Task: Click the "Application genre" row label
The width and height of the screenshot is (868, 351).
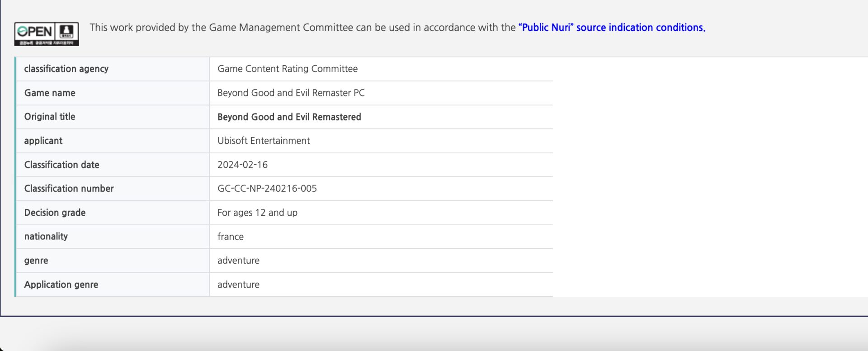Action: [x=61, y=285]
